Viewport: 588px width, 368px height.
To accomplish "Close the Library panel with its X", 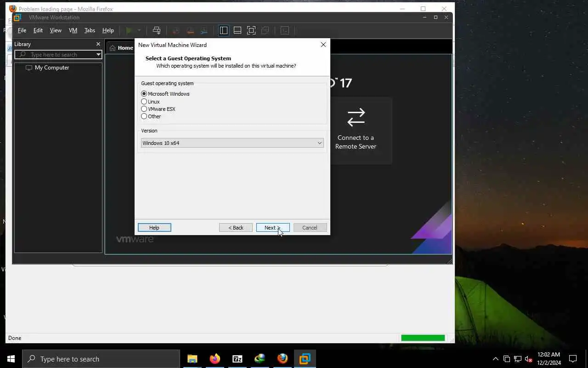I will (98, 44).
